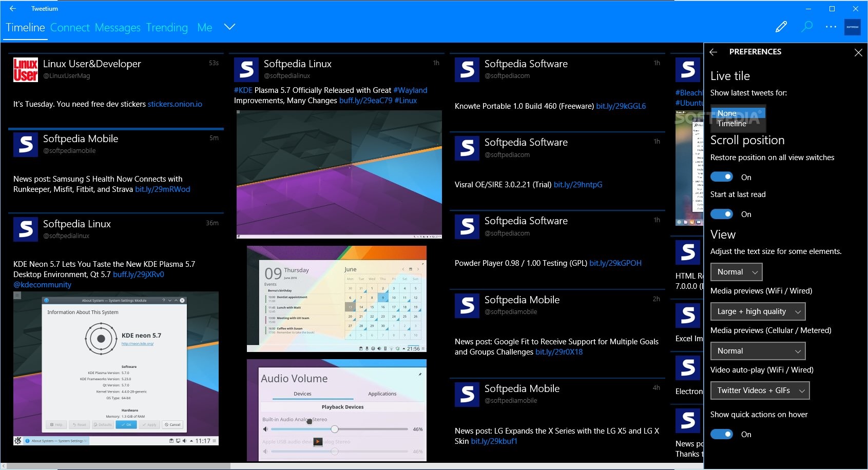Open stickers.onion.io link
The width and height of the screenshot is (868, 470).
click(175, 104)
